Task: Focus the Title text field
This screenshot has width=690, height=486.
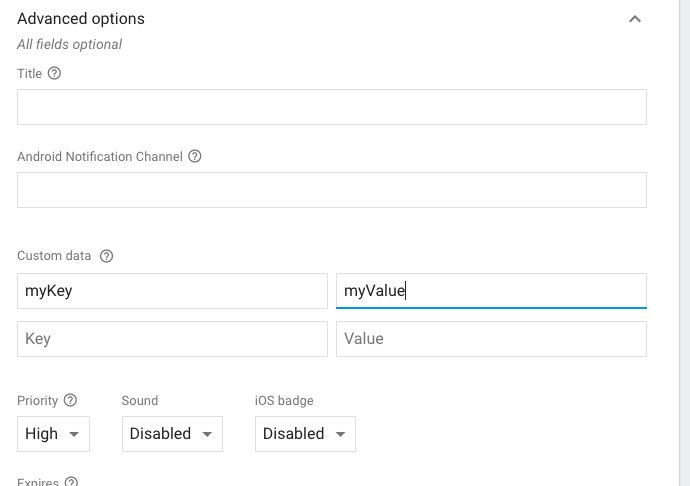Action: tap(332, 107)
